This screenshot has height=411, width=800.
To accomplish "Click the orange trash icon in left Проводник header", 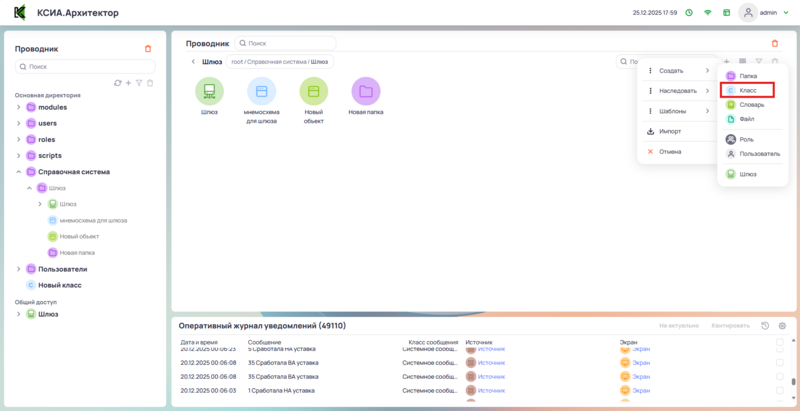I will (148, 48).
